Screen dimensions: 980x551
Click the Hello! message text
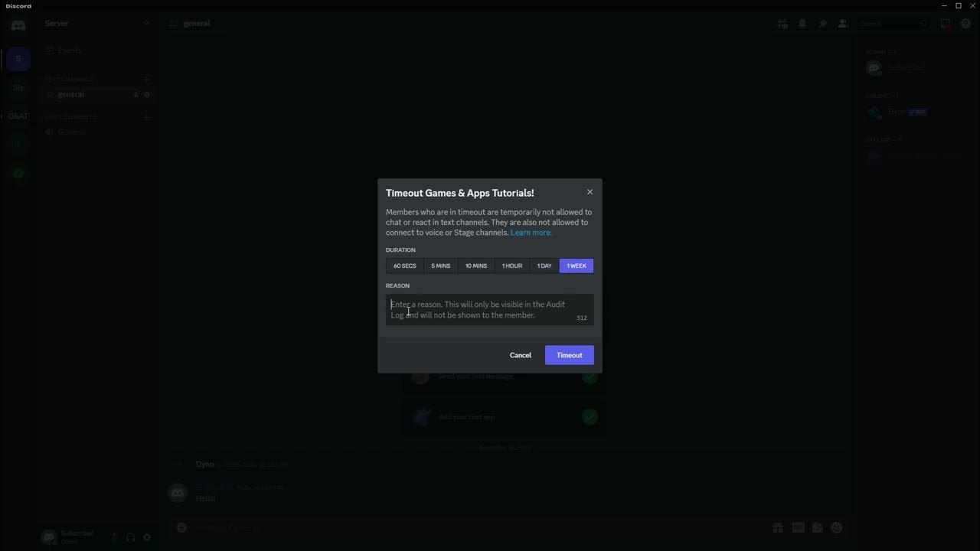[205, 498]
